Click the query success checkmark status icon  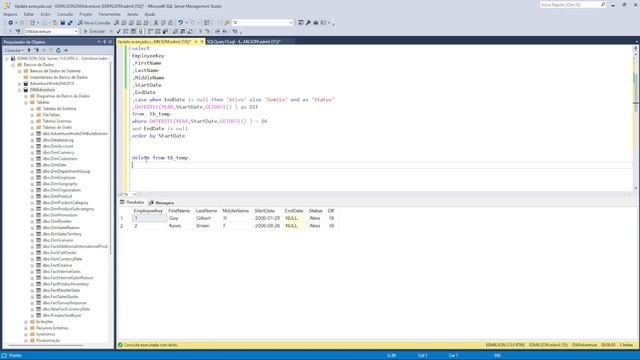120,345
